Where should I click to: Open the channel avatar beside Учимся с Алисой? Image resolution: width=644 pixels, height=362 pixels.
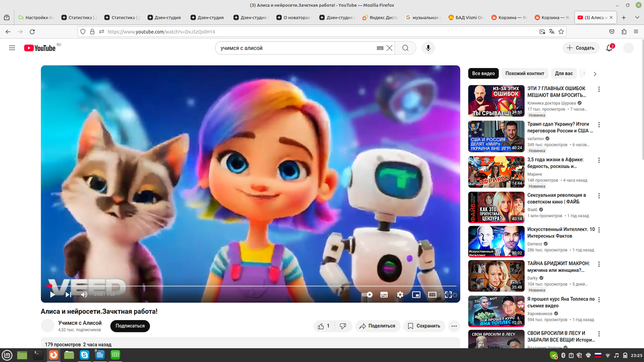[48, 326]
